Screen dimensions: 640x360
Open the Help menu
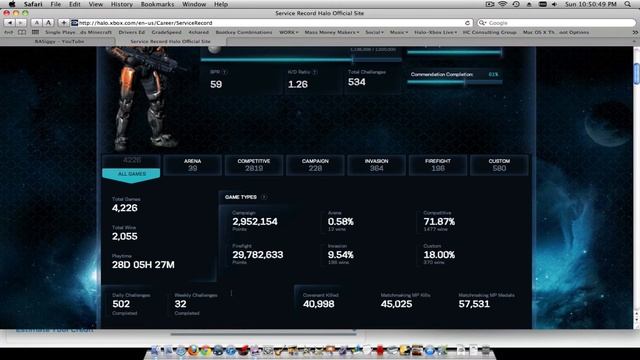coord(221,4)
